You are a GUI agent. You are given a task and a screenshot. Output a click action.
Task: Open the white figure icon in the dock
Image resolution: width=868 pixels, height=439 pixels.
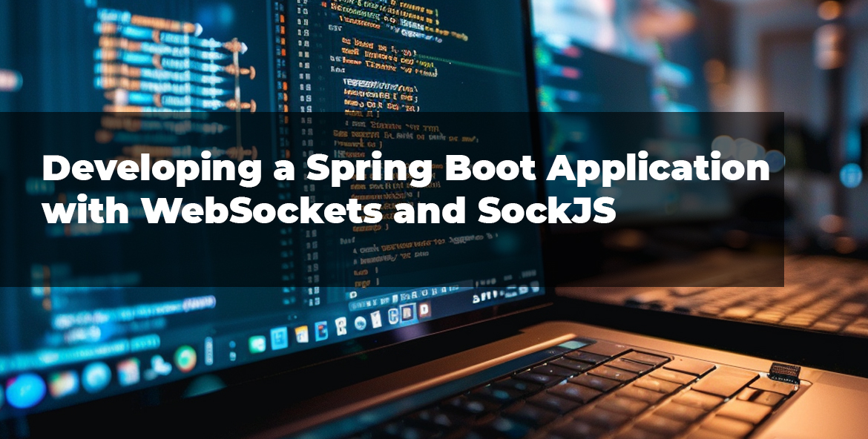(x=158, y=364)
